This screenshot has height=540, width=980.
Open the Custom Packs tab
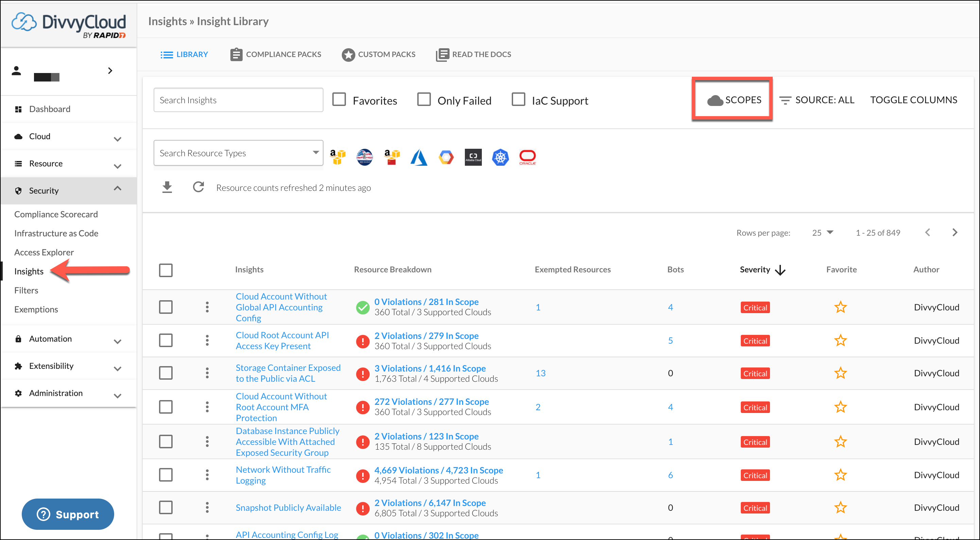tap(378, 54)
